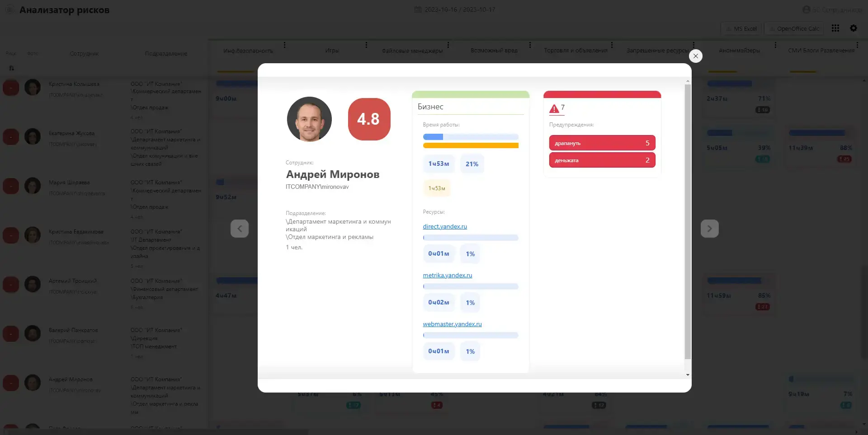Click the yellow 1ч53м chip
868x435 pixels.
pos(437,188)
